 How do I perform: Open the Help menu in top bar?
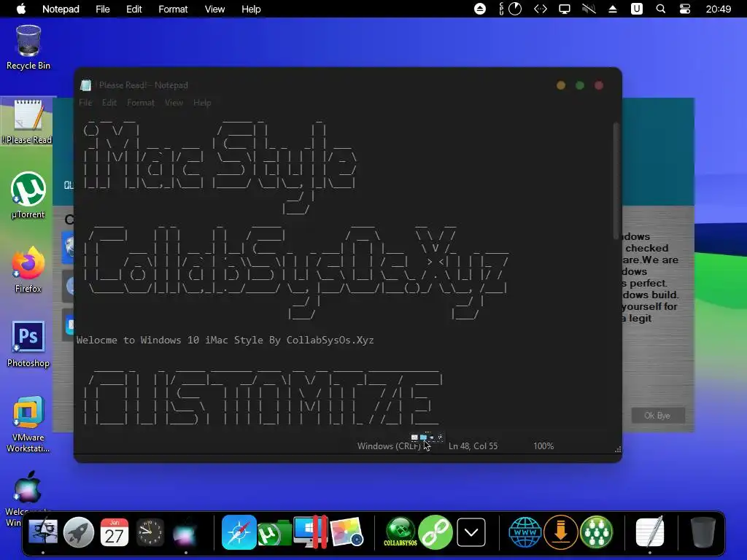pyautogui.click(x=251, y=9)
